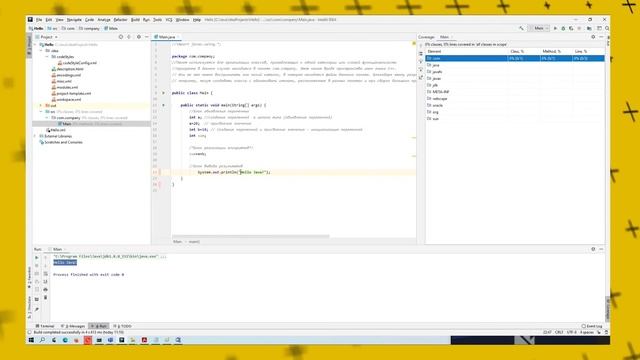Screen dimensions: 640x360
Task: Open the Project Structure icon in toolbar
Action: click(x=589, y=29)
